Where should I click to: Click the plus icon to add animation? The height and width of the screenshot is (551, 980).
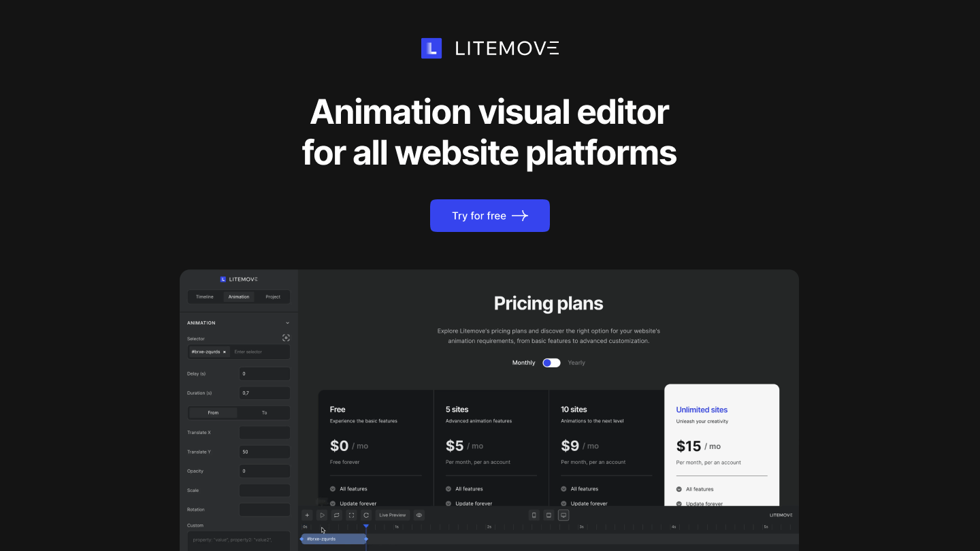(x=307, y=515)
